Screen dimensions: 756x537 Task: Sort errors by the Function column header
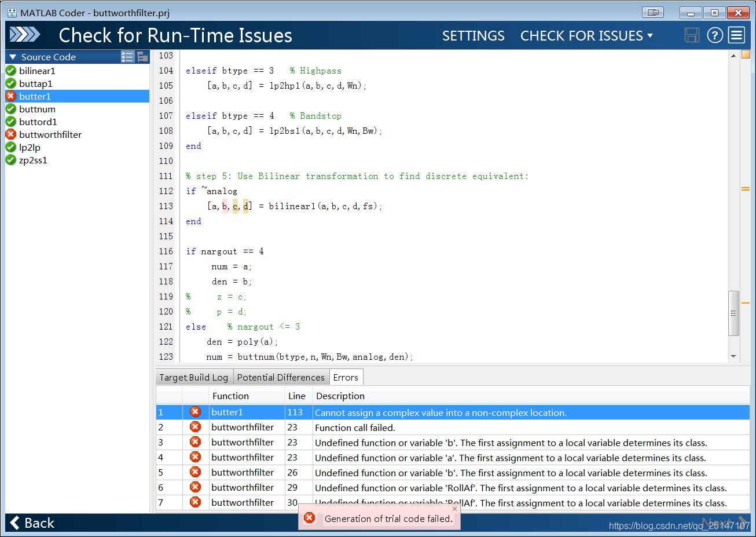pos(247,396)
